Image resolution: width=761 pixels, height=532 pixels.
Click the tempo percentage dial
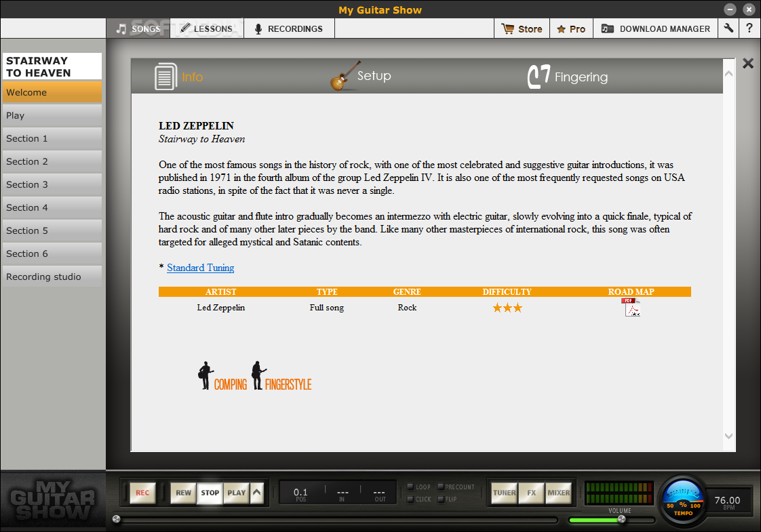(683, 502)
